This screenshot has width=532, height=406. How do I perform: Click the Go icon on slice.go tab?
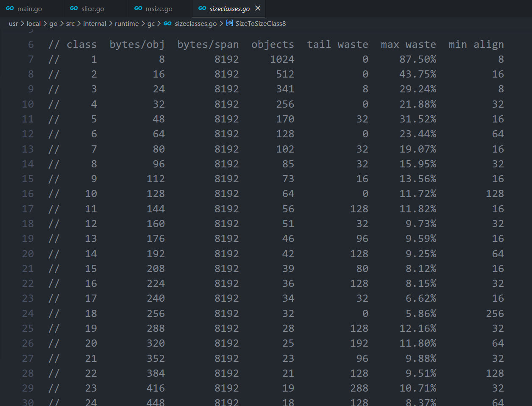[x=74, y=8]
